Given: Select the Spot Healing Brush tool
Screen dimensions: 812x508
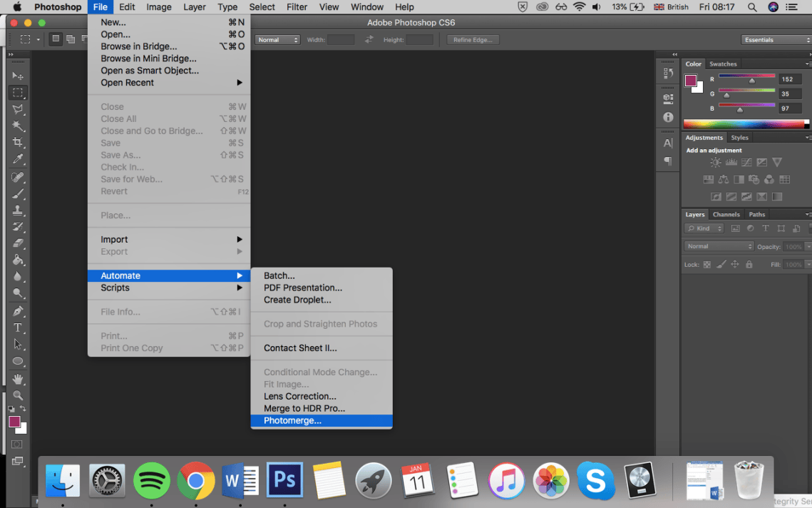Looking at the screenshot, I should [x=18, y=177].
